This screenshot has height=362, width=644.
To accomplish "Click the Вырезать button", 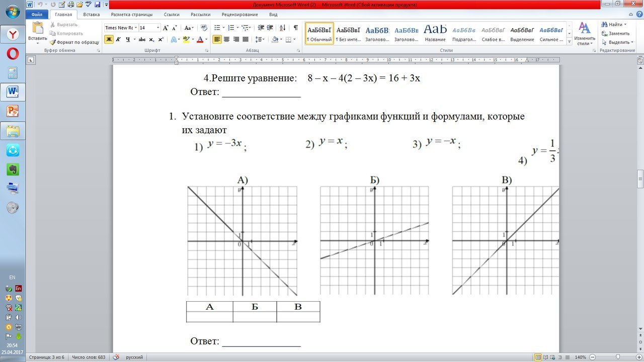I will (63, 25).
